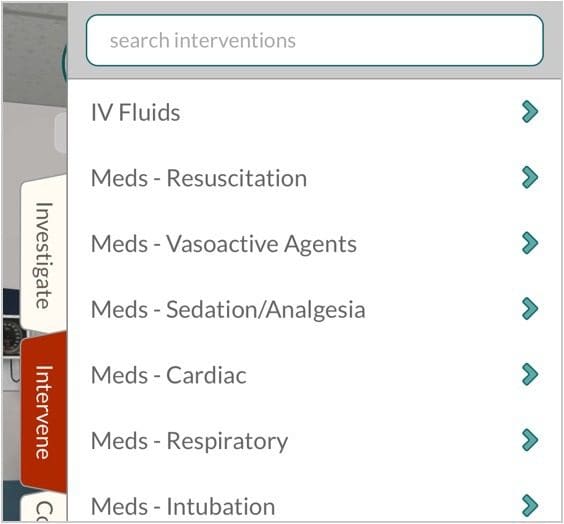Viewport: 564px width, 524px height.
Task: Switch to the Investigate tab
Action: (x=44, y=255)
